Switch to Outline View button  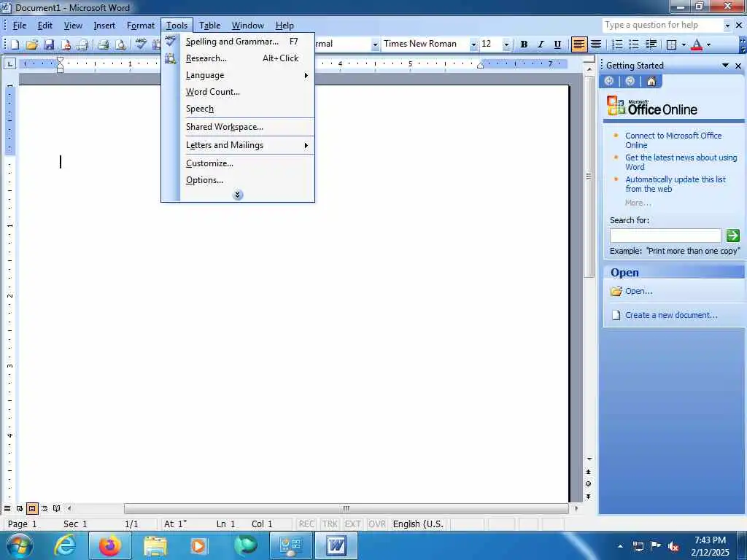(44, 508)
